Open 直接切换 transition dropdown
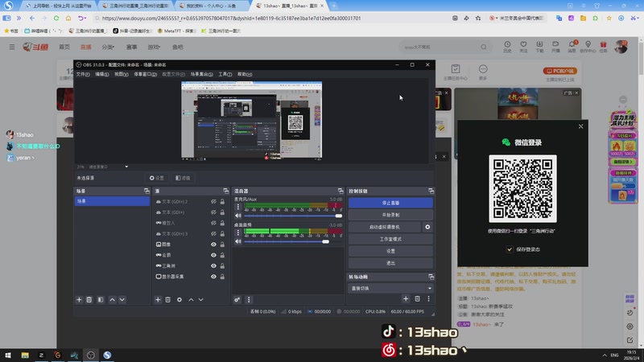Image resolution: width=644 pixels, height=362 pixels. 390,288
